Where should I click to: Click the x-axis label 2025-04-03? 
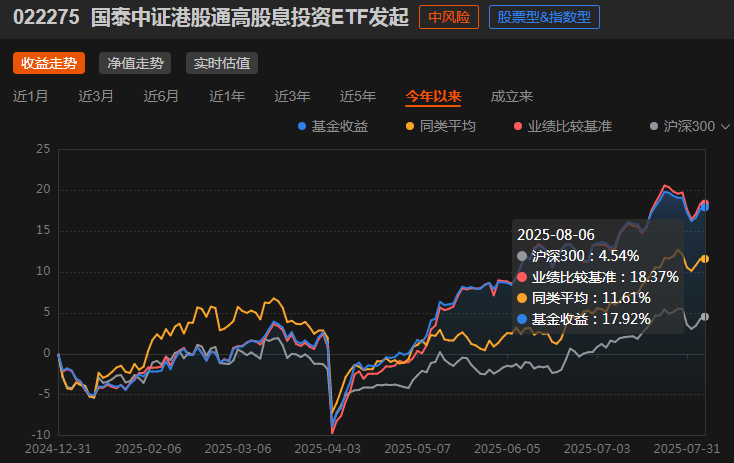point(328,449)
